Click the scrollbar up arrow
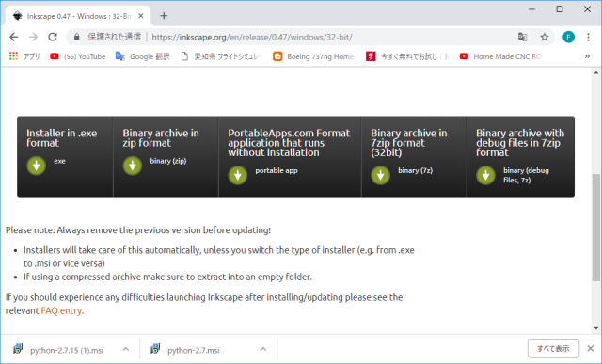This screenshot has height=364, width=602. click(x=595, y=72)
